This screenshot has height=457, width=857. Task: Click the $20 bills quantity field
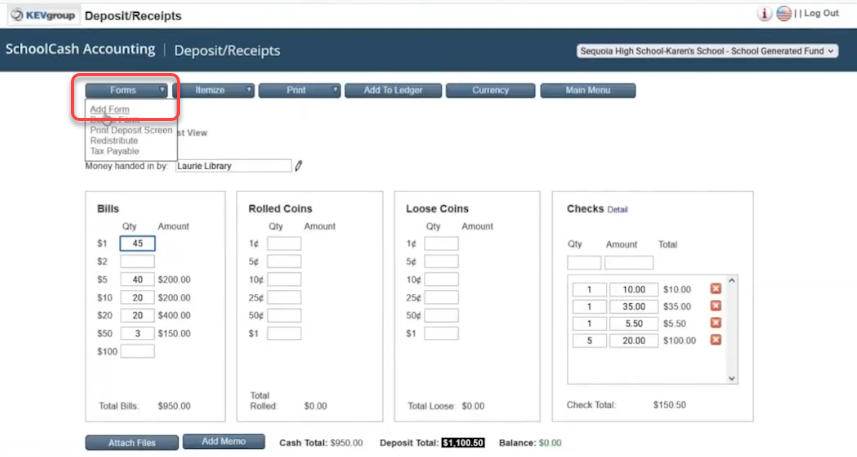(x=137, y=315)
